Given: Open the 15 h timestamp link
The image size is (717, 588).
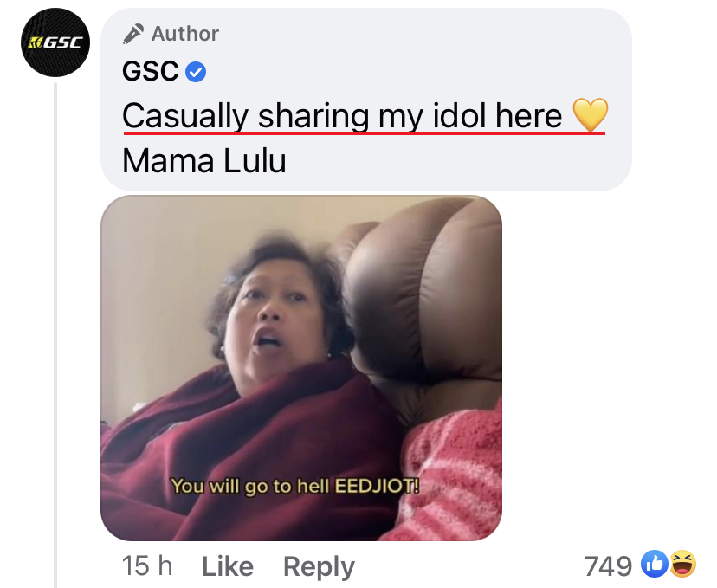Looking at the screenshot, I should 147,566.
